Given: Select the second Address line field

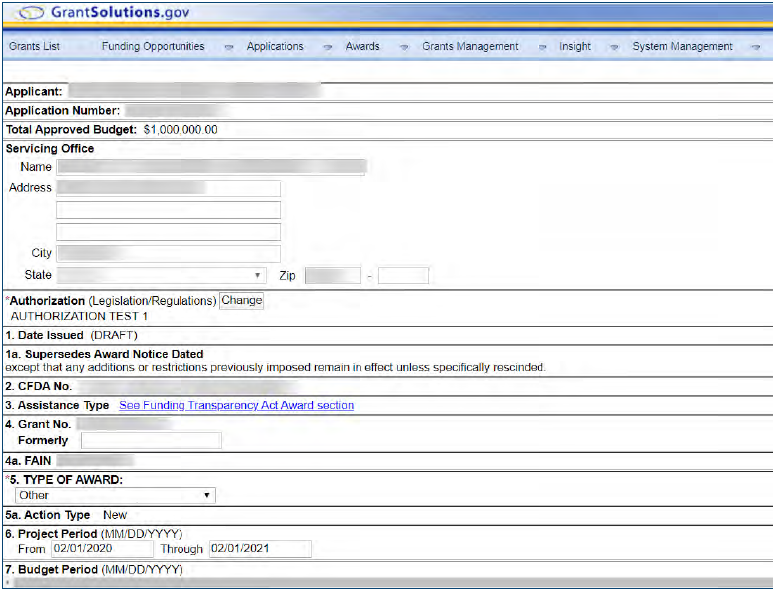Looking at the screenshot, I should pyautogui.click(x=168, y=210).
